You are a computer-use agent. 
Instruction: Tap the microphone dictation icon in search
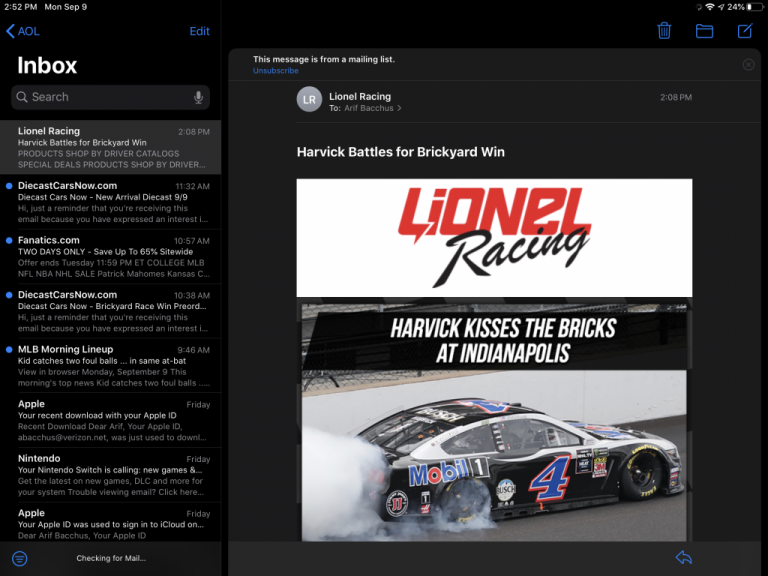click(x=198, y=97)
